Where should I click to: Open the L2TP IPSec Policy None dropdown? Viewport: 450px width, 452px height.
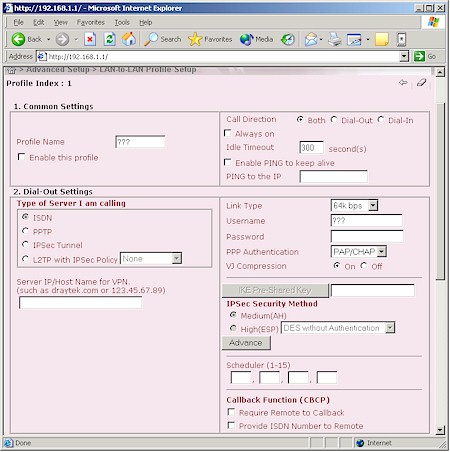177,258
